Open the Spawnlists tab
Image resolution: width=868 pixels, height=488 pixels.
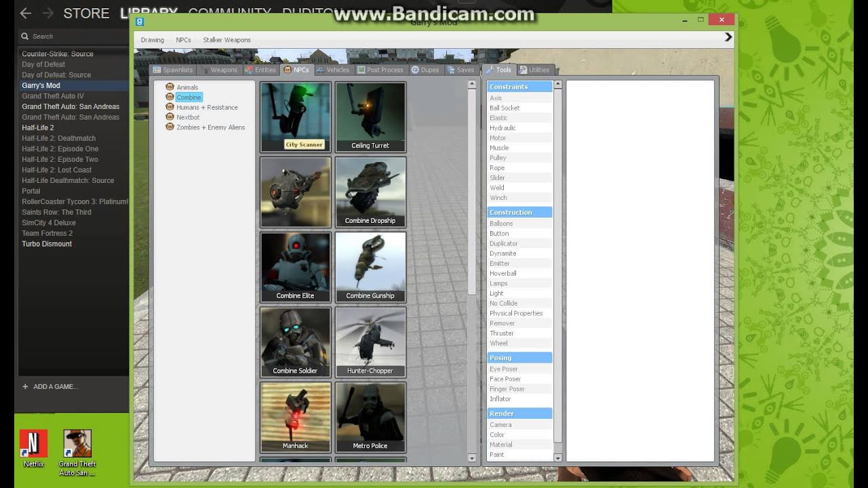point(173,70)
